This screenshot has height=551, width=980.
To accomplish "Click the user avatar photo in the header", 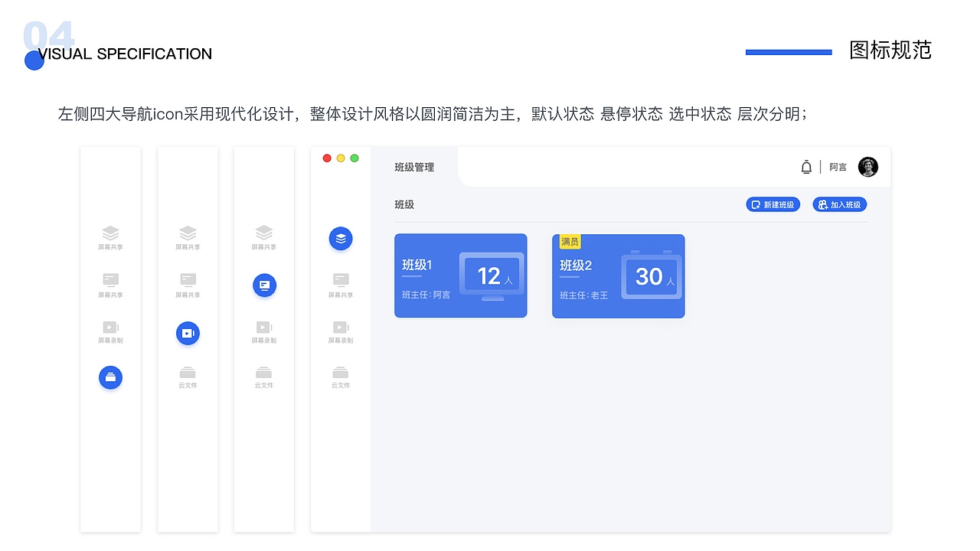I will point(867,166).
